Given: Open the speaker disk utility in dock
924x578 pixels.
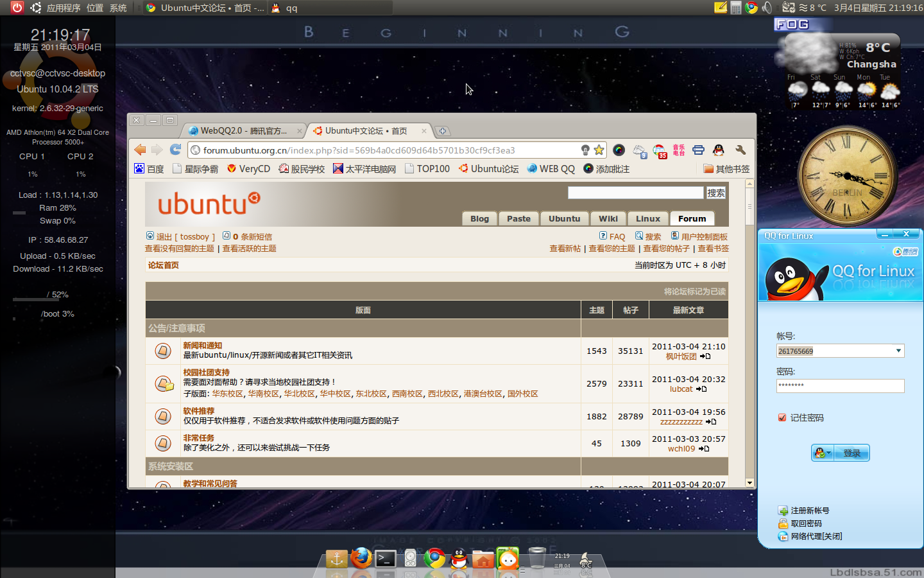Looking at the screenshot, I should point(410,559).
